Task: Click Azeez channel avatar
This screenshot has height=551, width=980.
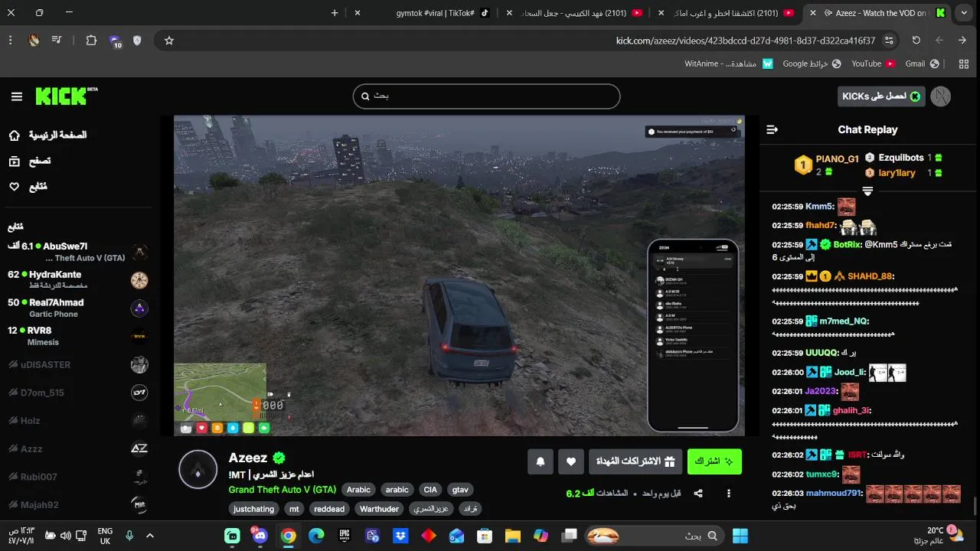Action: (x=198, y=470)
